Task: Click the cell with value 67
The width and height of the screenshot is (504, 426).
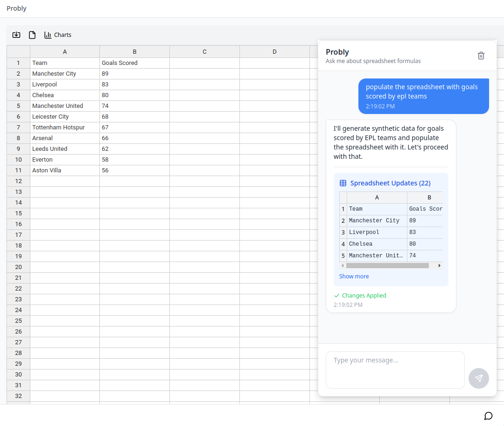Action: [135, 128]
